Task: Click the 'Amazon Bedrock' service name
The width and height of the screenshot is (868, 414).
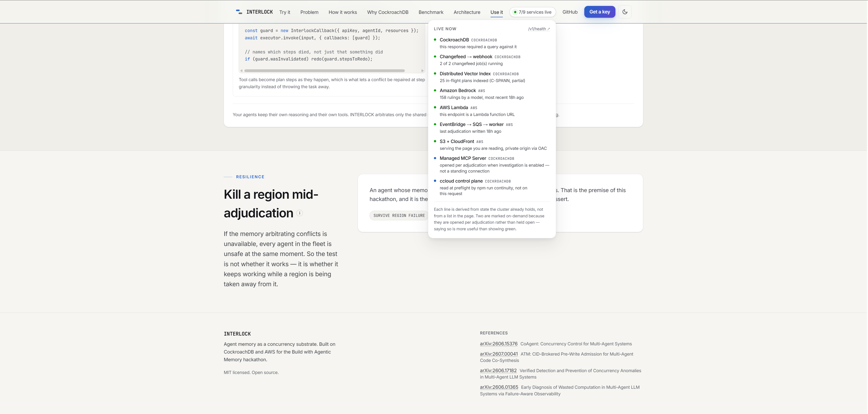Action: click(x=458, y=90)
